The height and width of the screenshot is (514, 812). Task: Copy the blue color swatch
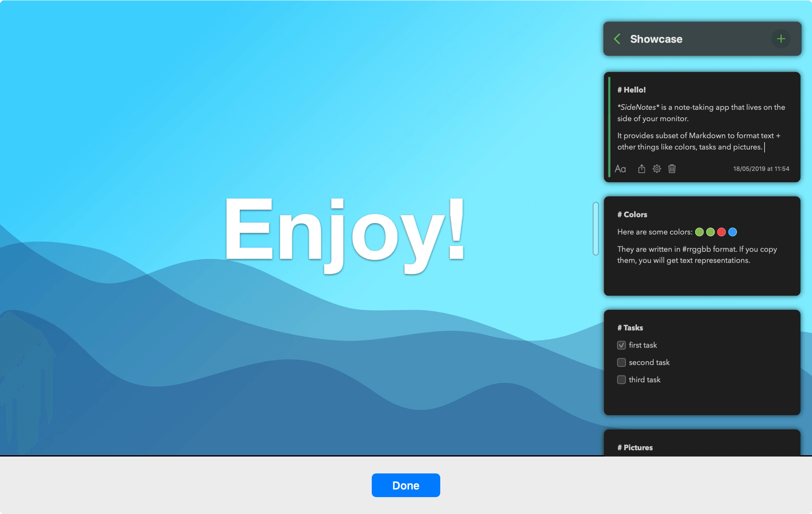732,232
